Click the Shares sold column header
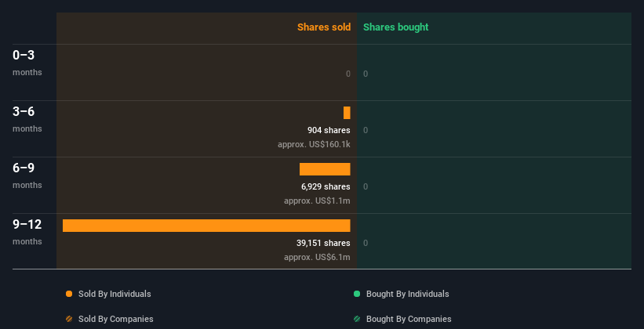 click(x=324, y=27)
